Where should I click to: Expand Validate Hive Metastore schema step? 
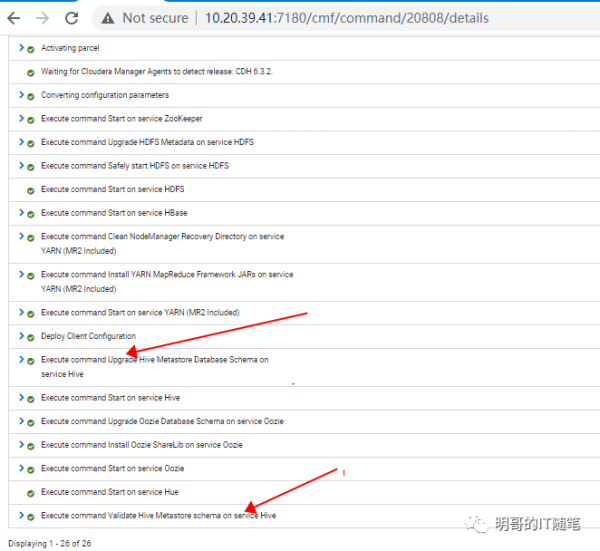[21, 515]
